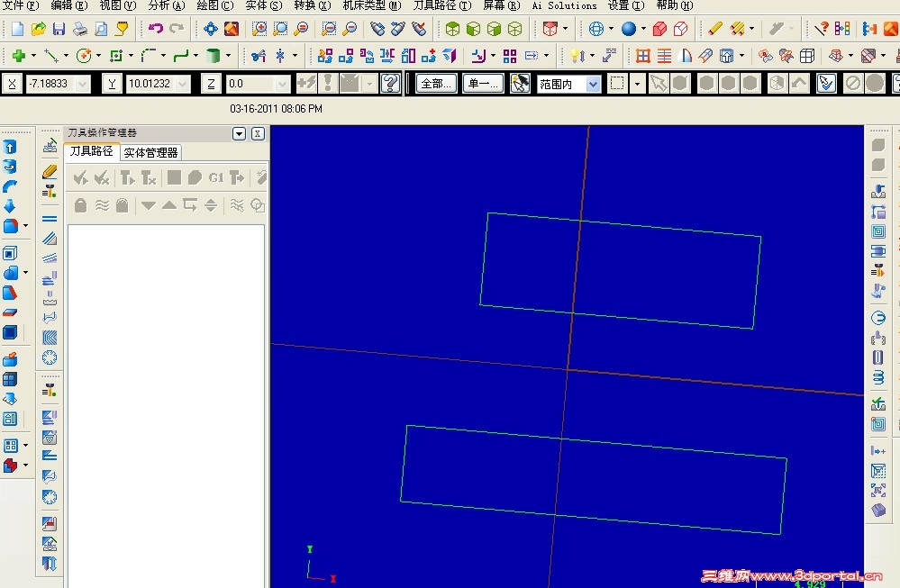Open dropdown arrow next to create line tool

(x=66, y=56)
